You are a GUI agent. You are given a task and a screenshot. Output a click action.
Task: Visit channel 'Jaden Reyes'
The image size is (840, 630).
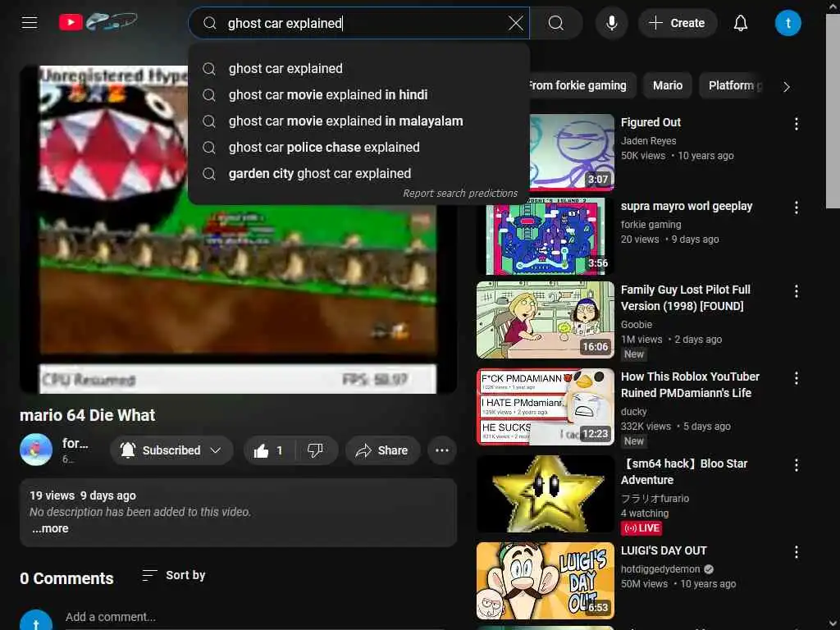[x=648, y=141]
